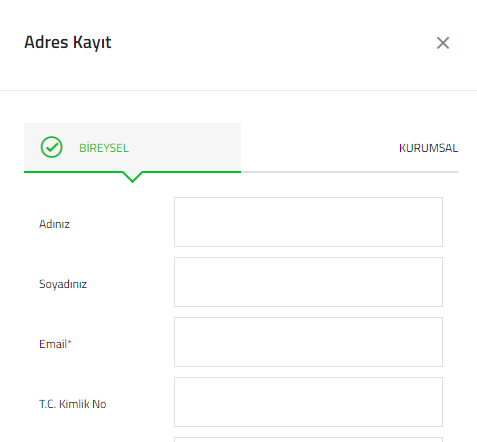Activate the T.C. Kimlik No field
Screen dimensions: 477x442
point(308,402)
